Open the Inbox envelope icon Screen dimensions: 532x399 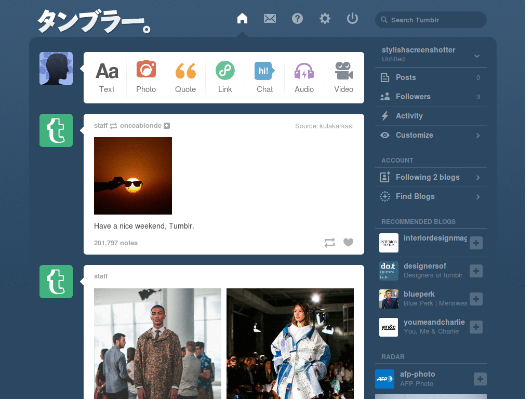pos(270,18)
